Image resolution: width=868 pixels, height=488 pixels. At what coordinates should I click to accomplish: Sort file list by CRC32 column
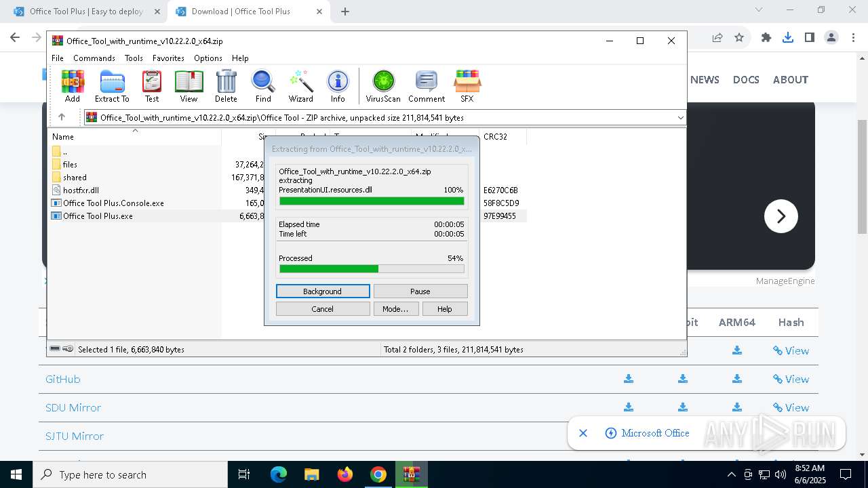coord(502,136)
